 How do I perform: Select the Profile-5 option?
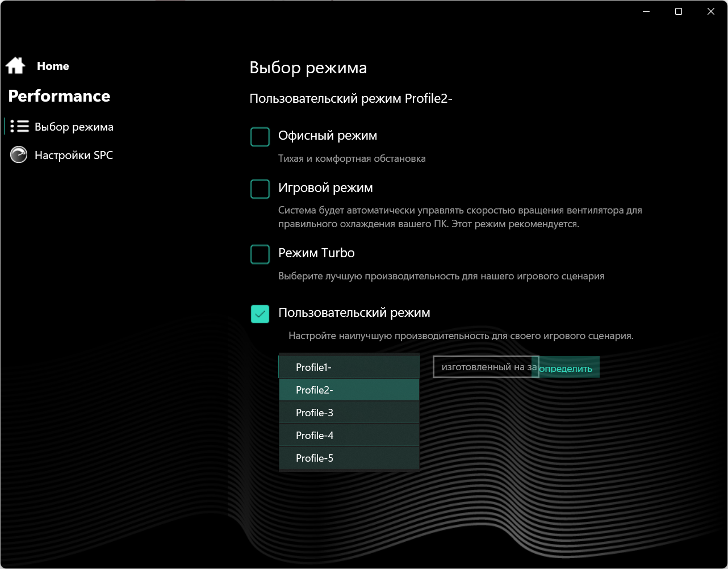click(x=349, y=458)
